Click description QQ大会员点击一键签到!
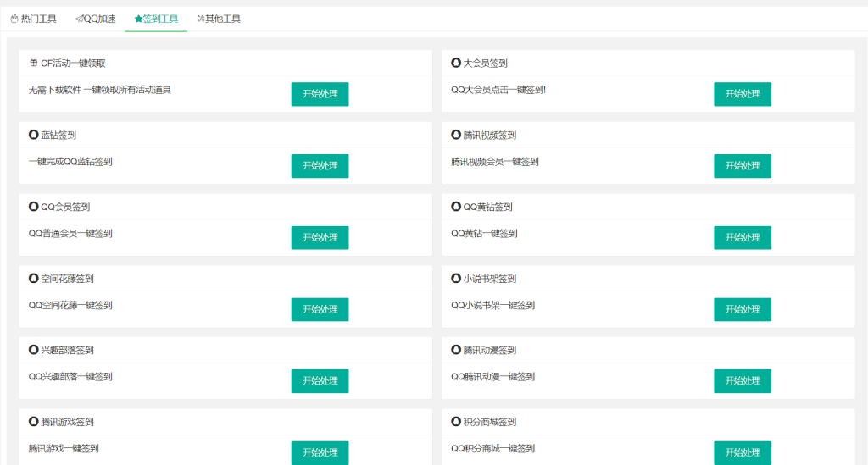Image resolution: width=868 pixels, height=465 pixels. click(x=498, y=90)
